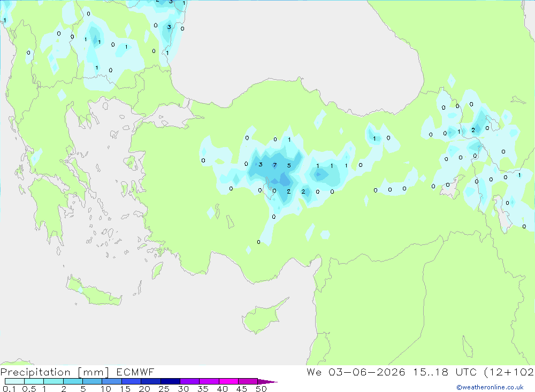The height and width of the screenshot is (392, 535).
Task: Click the 45–50 mm legend color swatch
Action: [x=248, y=381]
